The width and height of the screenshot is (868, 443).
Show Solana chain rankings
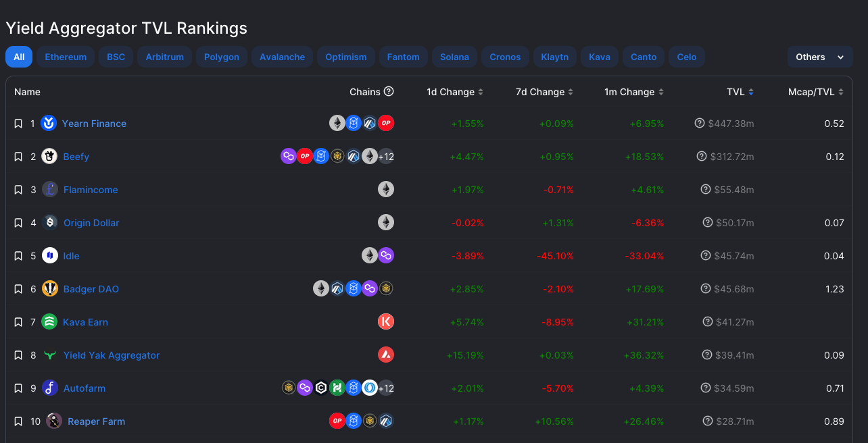(455, 57)
